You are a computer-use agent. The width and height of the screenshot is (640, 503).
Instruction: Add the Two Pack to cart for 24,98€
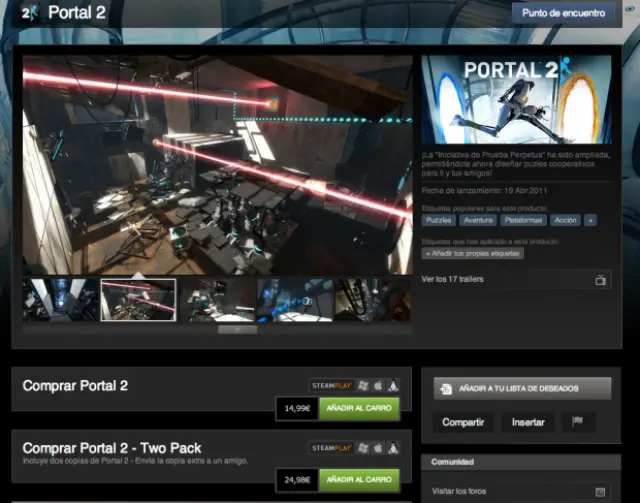tap(359, 480)
